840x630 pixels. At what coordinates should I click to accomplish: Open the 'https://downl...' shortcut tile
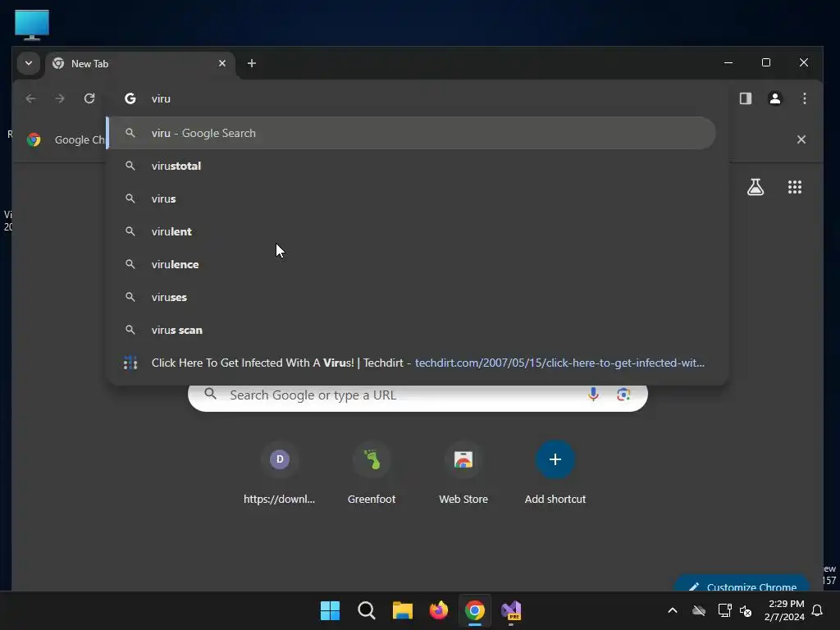279,473
